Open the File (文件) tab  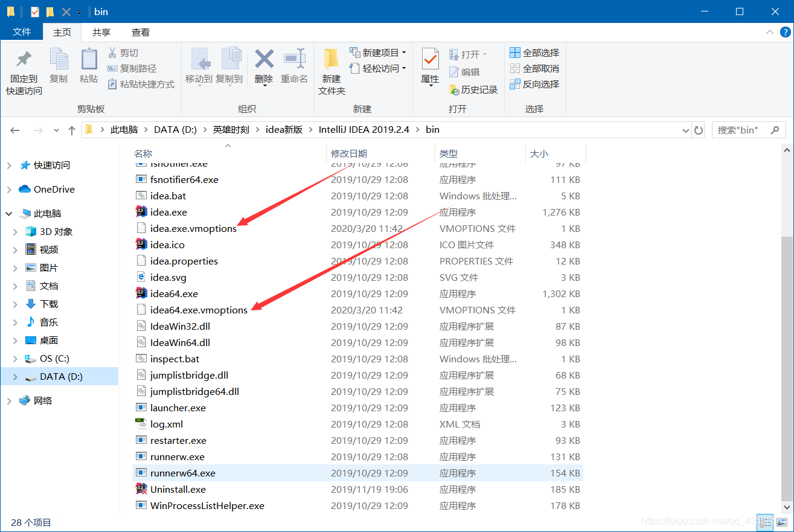click(22, 32)
